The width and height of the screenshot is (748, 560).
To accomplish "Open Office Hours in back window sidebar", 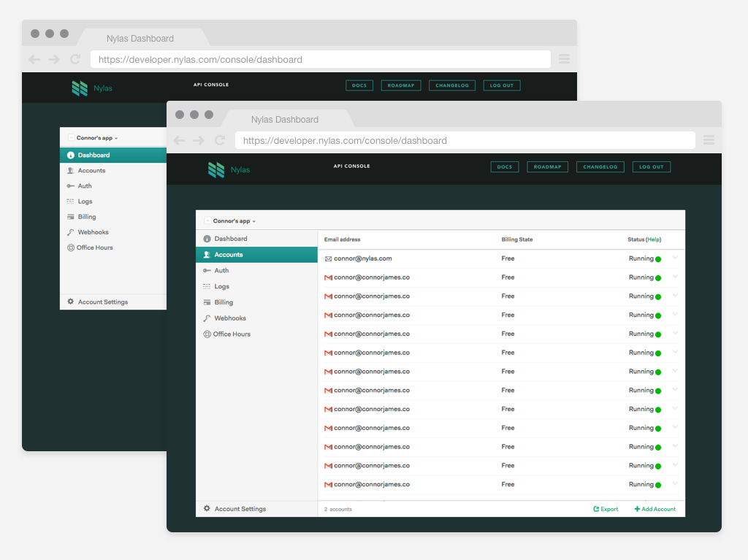I will coord(113,248).
